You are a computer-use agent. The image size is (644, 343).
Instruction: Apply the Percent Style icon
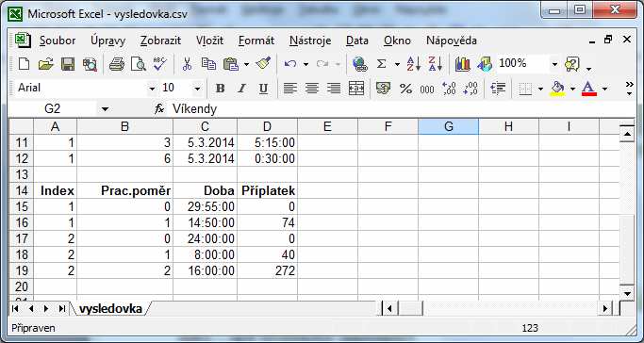(405, 89)
